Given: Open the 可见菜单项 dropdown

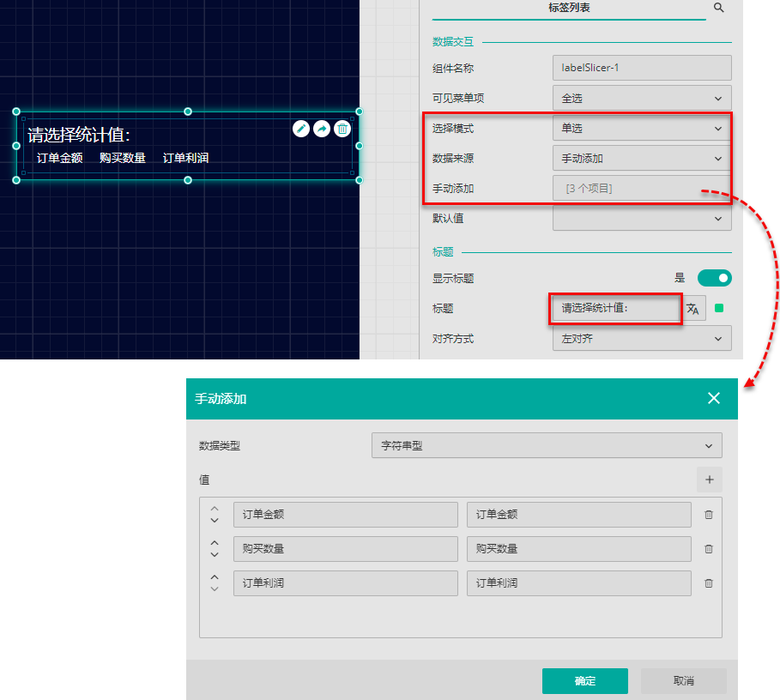Looking at the screenshot, I should pos(642,99).
